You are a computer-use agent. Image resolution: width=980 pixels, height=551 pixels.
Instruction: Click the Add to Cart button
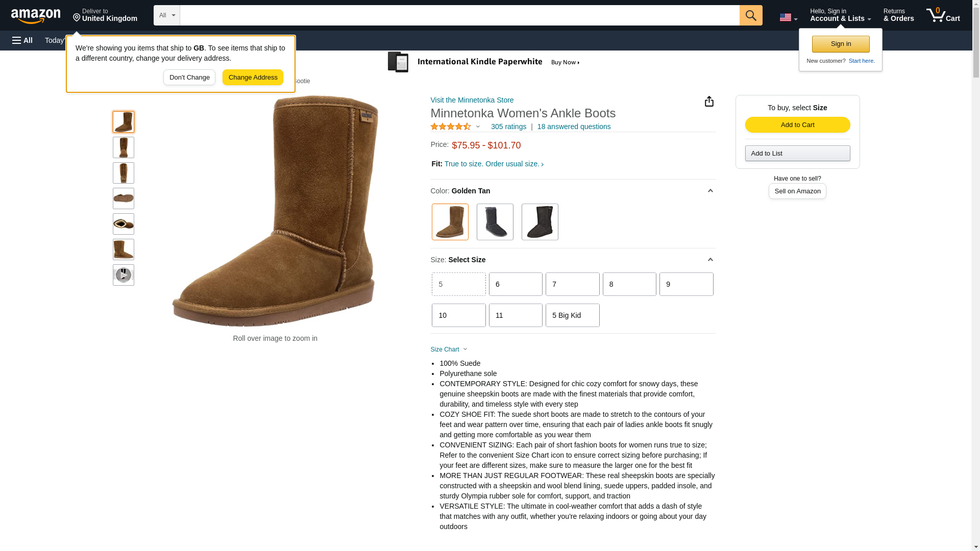click(797, 125)
